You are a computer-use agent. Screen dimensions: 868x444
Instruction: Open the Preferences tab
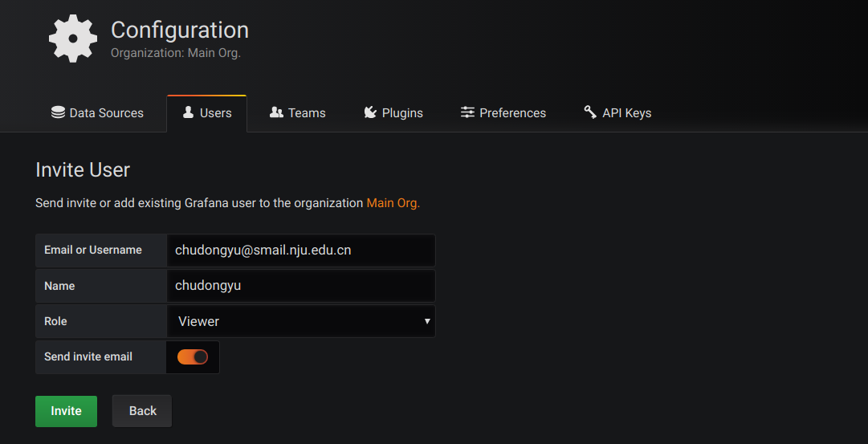click(x=503, y=113)
